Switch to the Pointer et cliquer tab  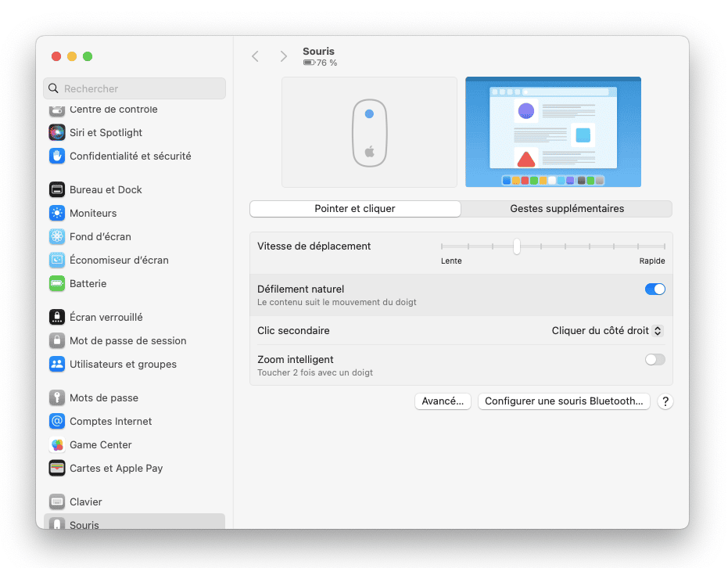(x=355, y=209)
